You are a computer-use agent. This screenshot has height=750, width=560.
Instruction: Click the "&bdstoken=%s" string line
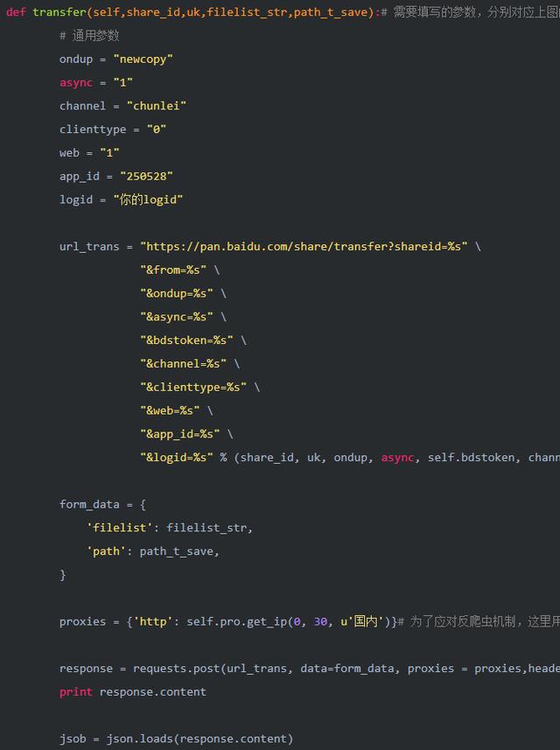(193, 340)
